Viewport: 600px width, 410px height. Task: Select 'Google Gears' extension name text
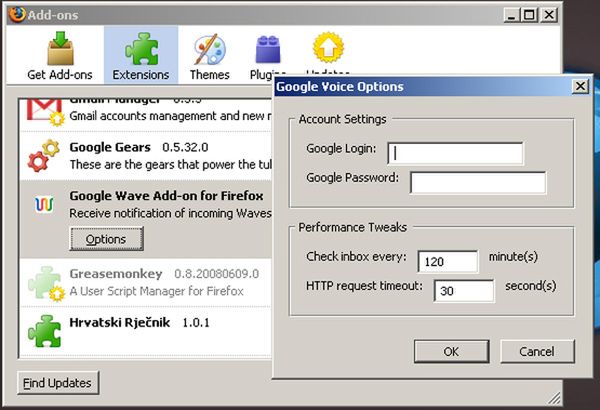(110, 147)
